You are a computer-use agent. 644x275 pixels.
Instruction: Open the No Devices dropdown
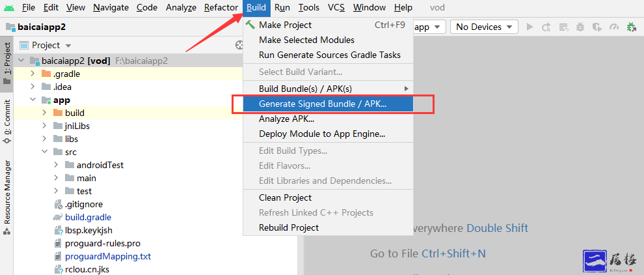[485, 27]
